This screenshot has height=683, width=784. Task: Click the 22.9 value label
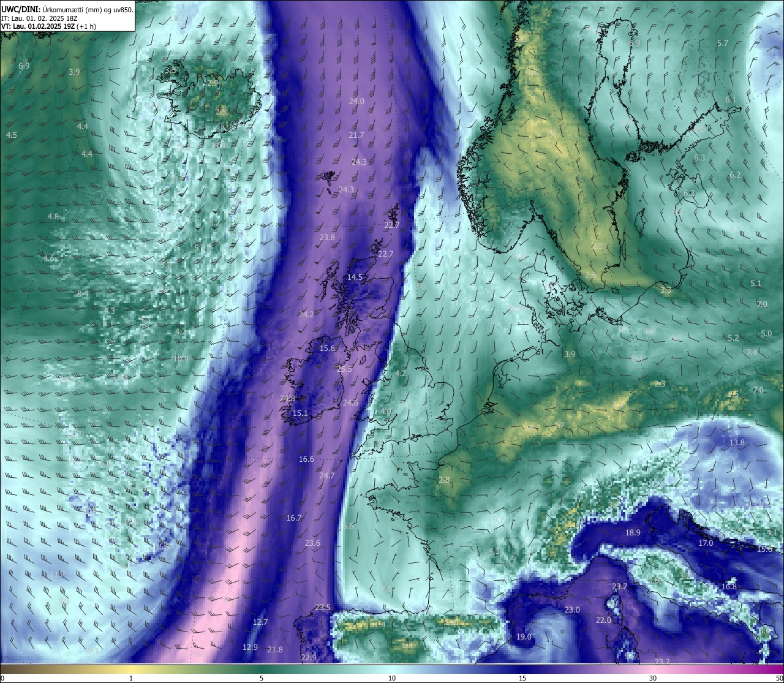click(x=309, y=657)
